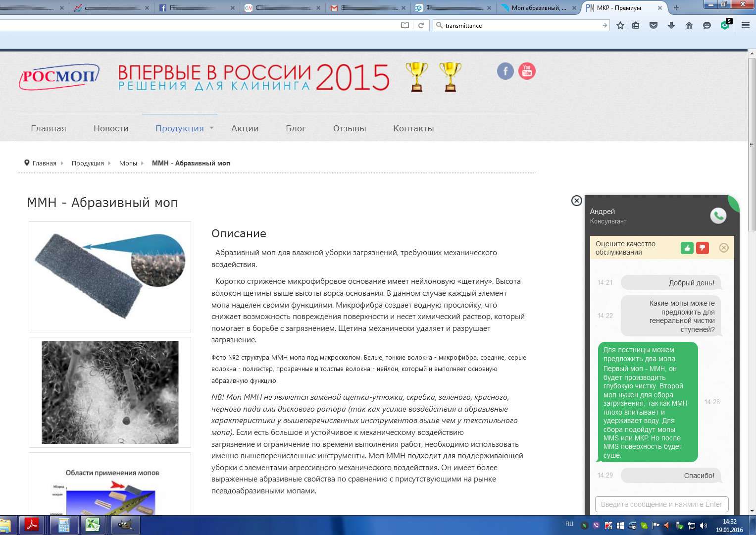Click the 'ВПЕРВЫЕ В РОССИИ 2015' banner
Viewport: 756px width, 535px height.
tap(253, 78)
